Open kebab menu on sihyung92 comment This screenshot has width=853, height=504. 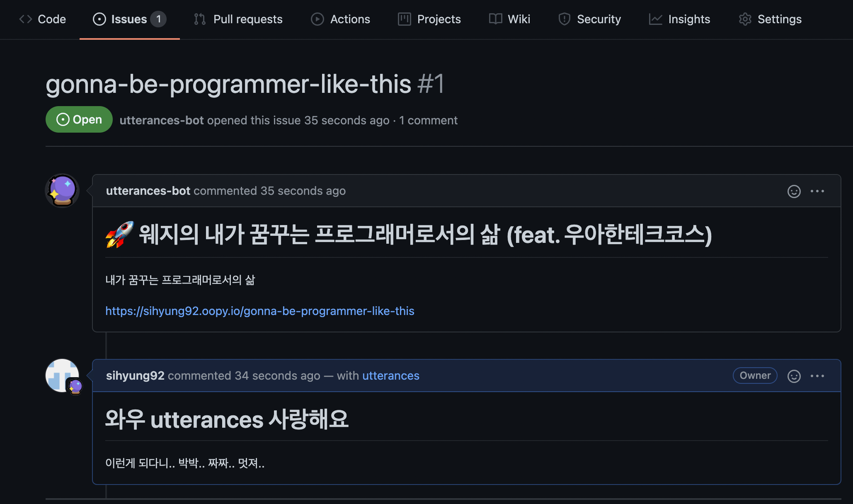(817, 376)
